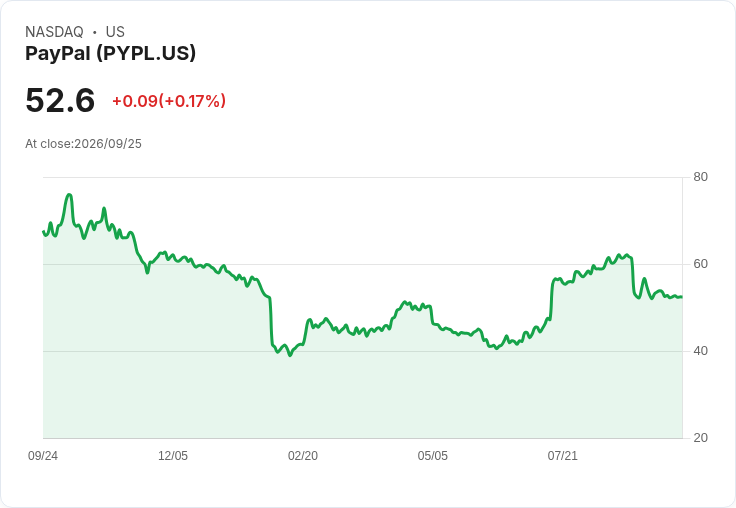Screen dimensions: 736x508
Task: Select the 05/05 date axis label
Action: click(433, 455)
